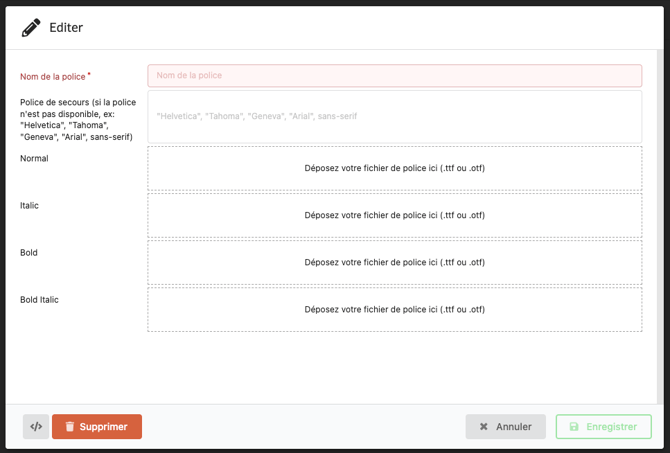Cancel using the Annuler button text
The width and height of the screenshot is (670, 453).
click(x=514, y=427)
